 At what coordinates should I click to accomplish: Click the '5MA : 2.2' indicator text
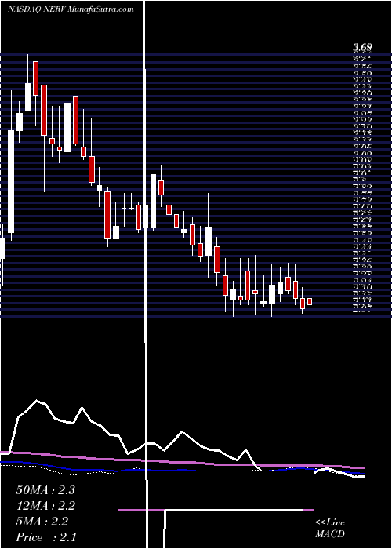pyautogui.click(x=42, y=522)
